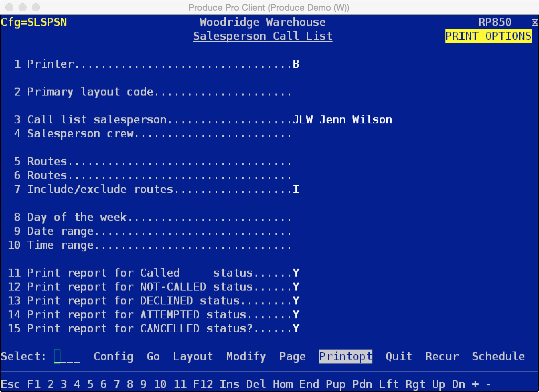This screenshot has height=392, width=539.
Task: Choose Go to run the report
Action: pos(153,357)
